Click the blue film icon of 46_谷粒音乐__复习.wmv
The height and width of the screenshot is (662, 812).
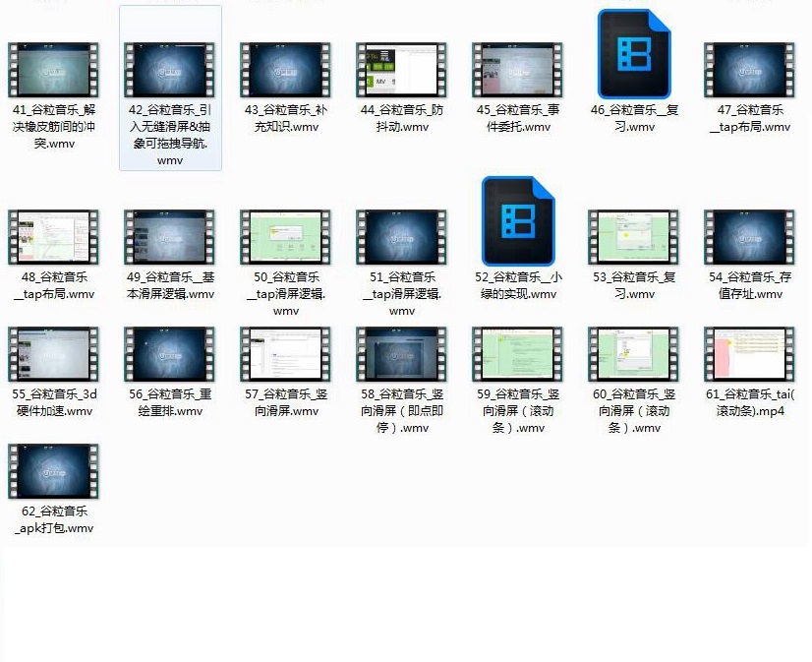(633, 55)
